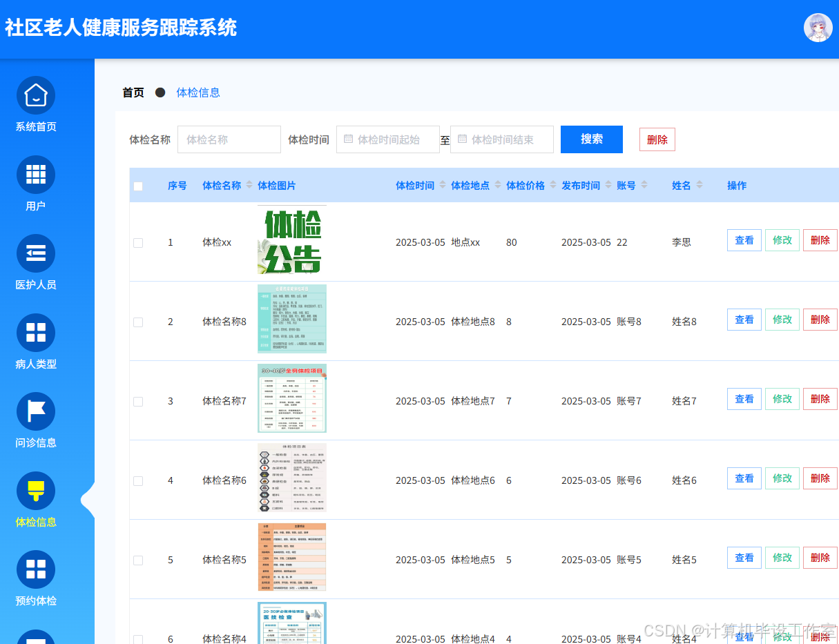
Task: Check the row for 体检xx
Action: pos(138,243)
